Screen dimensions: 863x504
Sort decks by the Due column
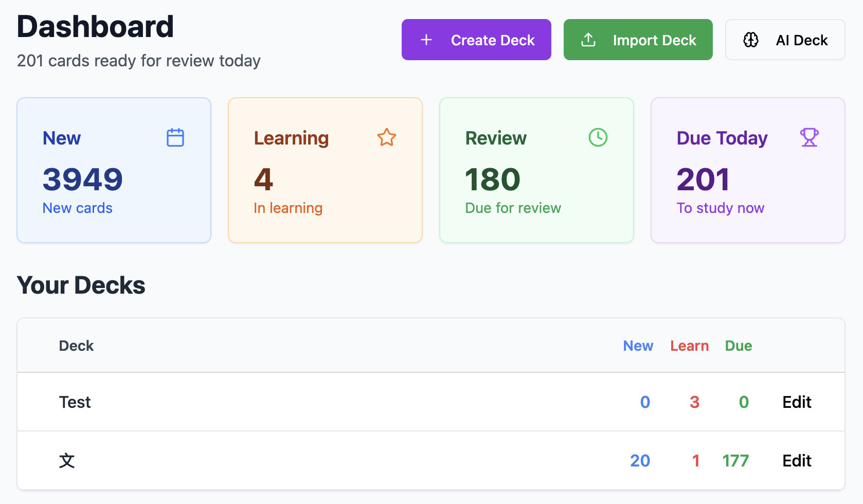tap(739, 346)
